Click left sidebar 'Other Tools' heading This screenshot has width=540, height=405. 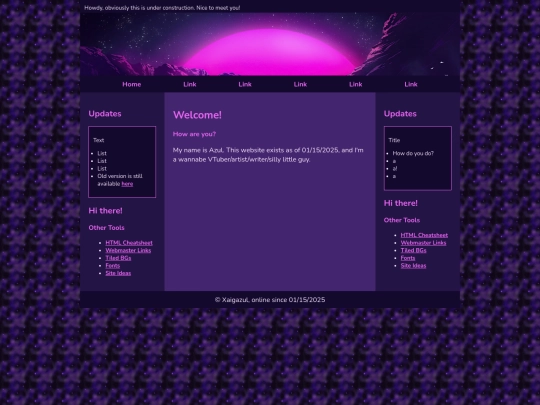coord(106,228)
